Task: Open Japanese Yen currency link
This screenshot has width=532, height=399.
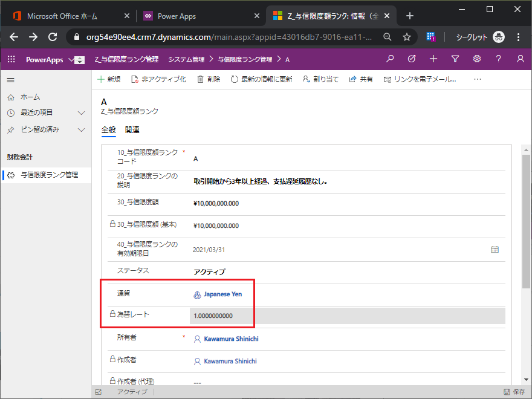Action: tap(223, 294)
